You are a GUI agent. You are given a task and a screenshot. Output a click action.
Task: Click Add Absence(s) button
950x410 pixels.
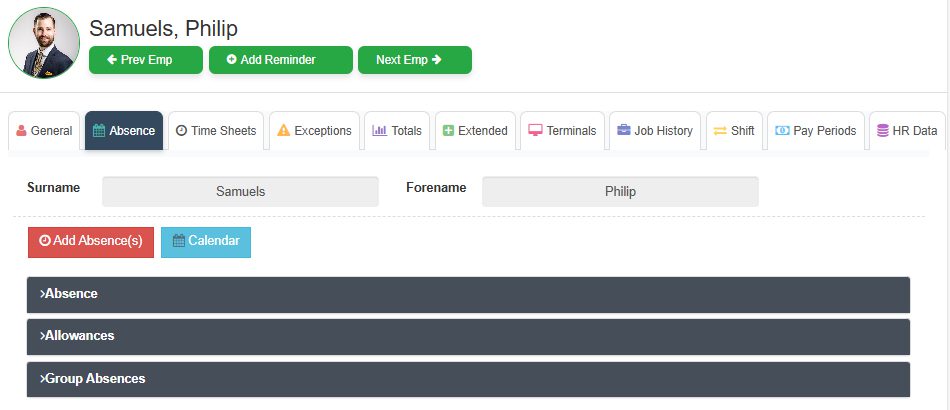pos(91,241)
